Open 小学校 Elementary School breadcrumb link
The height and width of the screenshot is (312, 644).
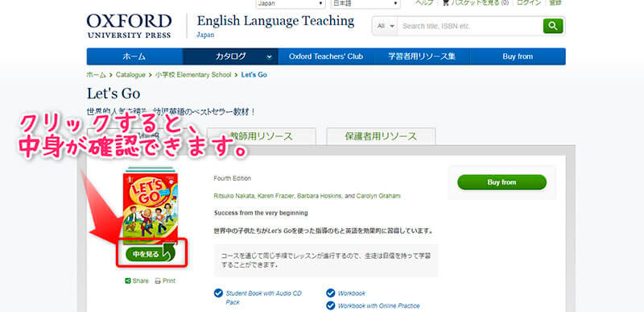click(x=193, y=75)
